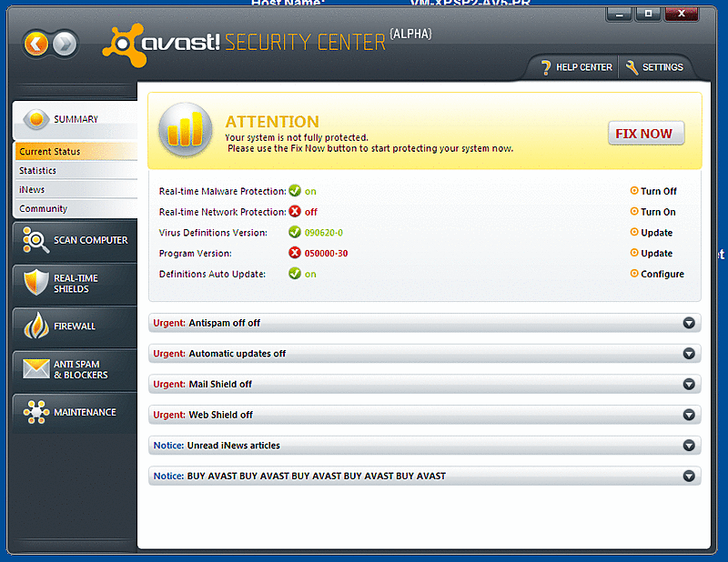Screen dimensions: 728x562
Task: Maximize the avast Security Center window
Action: tap(649, 14)
